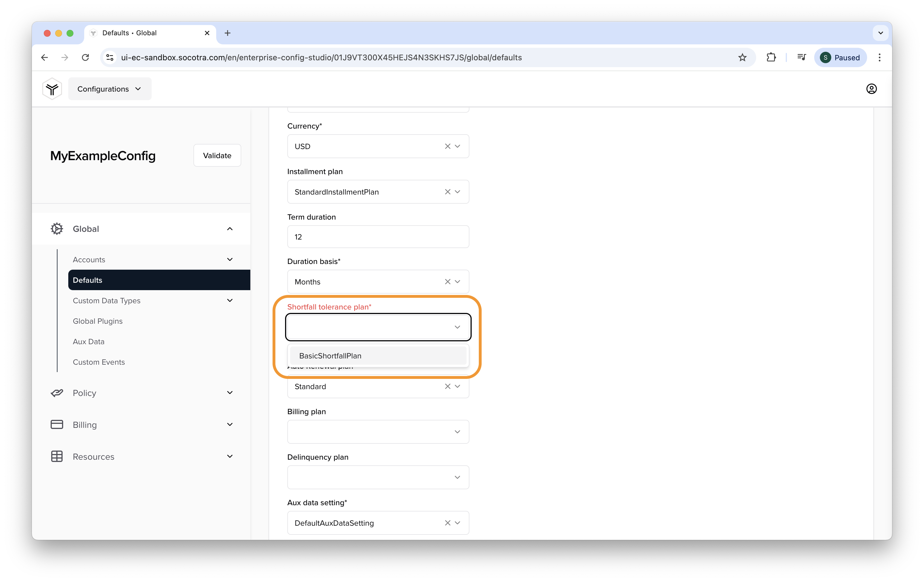Bookmark this page with the star icon
Screen dimensions: 924x582
742,57
